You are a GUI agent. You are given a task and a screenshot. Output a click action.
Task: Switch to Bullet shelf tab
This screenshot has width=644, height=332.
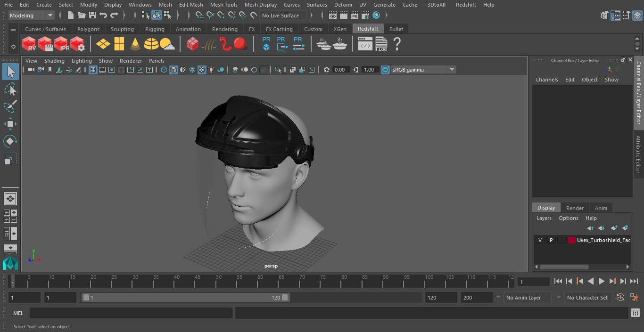point(396,29)
